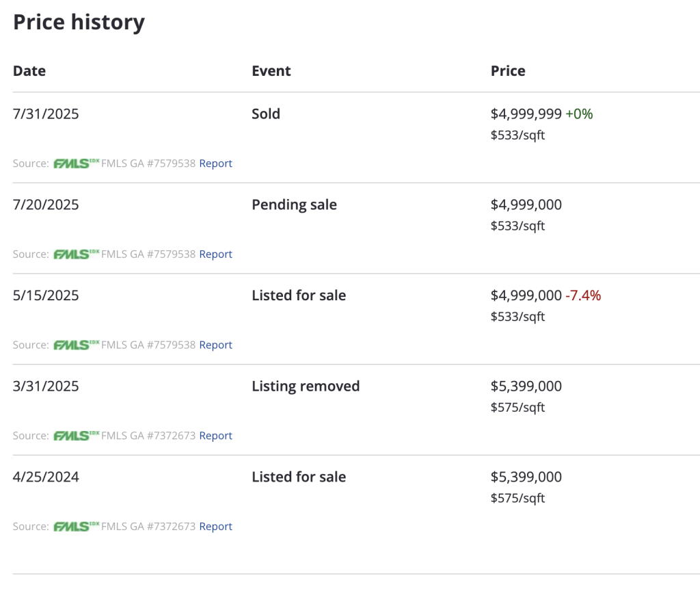Click FMLS logo under the 7/20/2025 Pending sale entry
700x591 pixels.
76,254
